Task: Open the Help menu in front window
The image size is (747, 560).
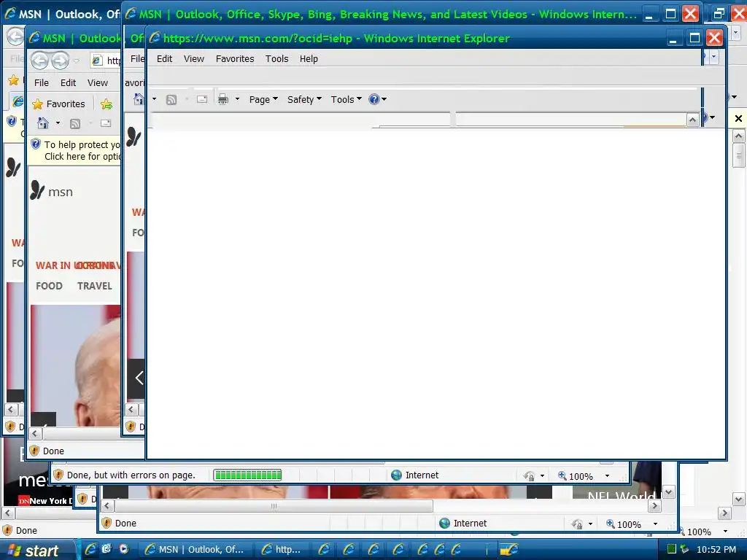Action: [x=309, y=58]
